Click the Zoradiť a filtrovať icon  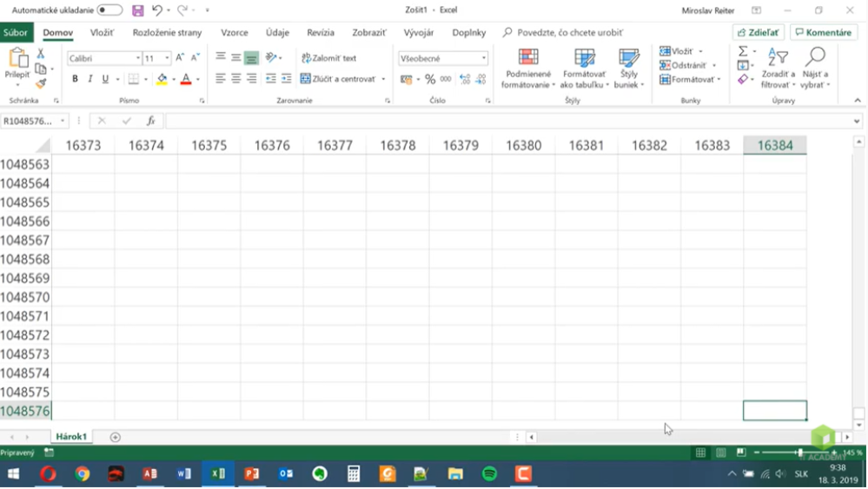click(x=778, y=58)
